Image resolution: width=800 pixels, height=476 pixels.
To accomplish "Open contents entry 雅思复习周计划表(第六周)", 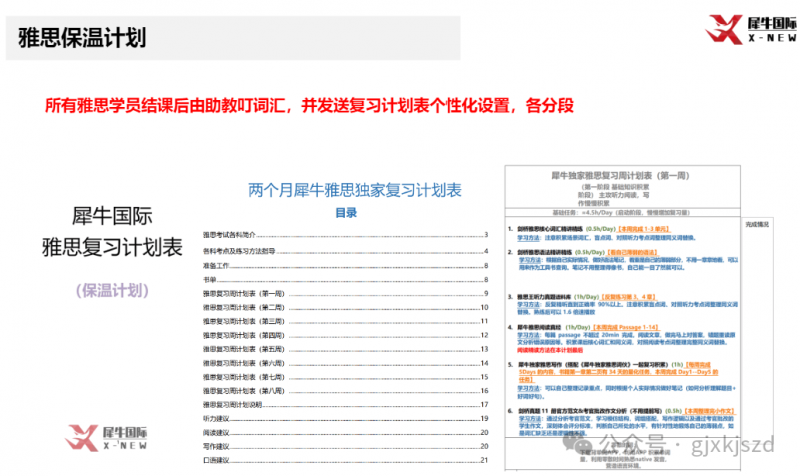I will pos(345,363).
